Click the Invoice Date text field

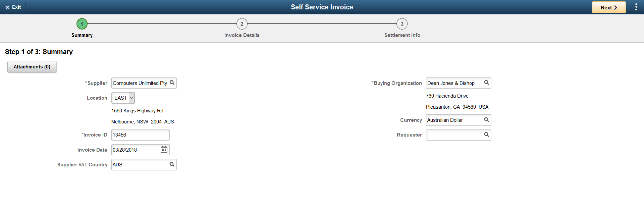(134, 149)
